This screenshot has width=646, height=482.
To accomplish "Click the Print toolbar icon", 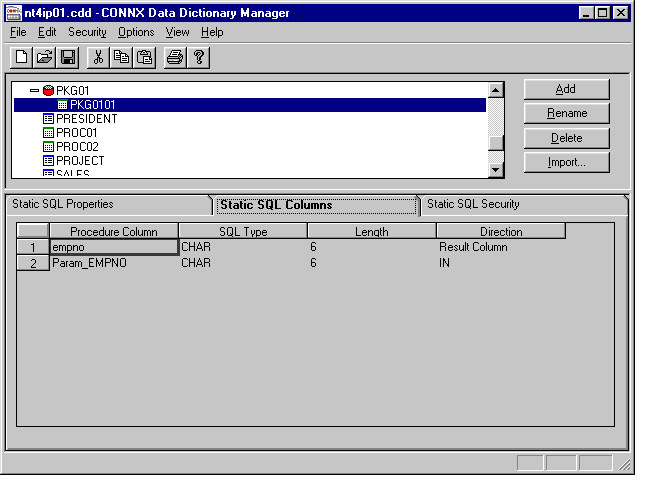I will 175,57.
